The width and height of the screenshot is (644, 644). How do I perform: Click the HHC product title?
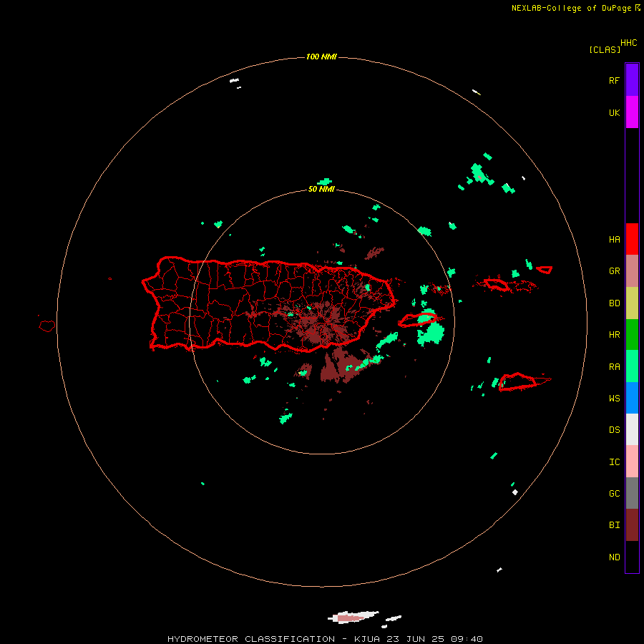629,43
